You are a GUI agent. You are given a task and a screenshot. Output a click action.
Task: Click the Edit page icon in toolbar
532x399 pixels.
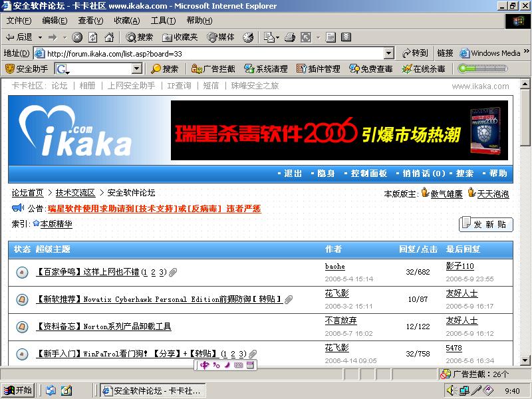click(306, 37)
